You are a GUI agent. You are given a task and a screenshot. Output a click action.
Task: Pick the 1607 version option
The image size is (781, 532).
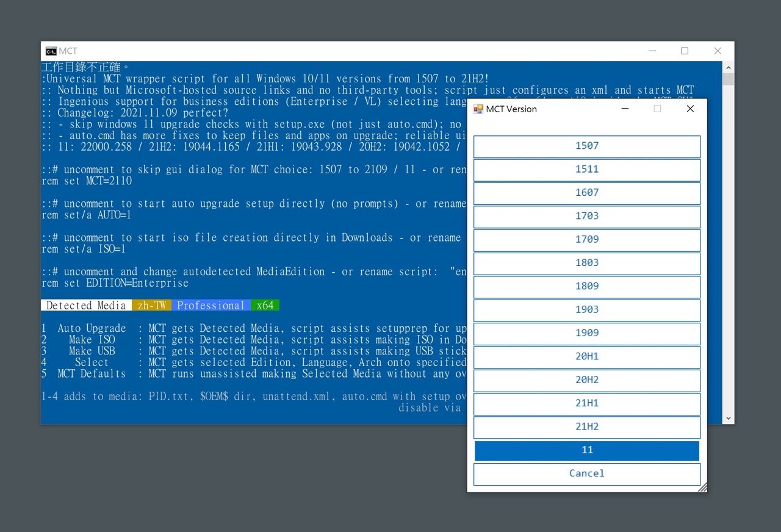587,193
